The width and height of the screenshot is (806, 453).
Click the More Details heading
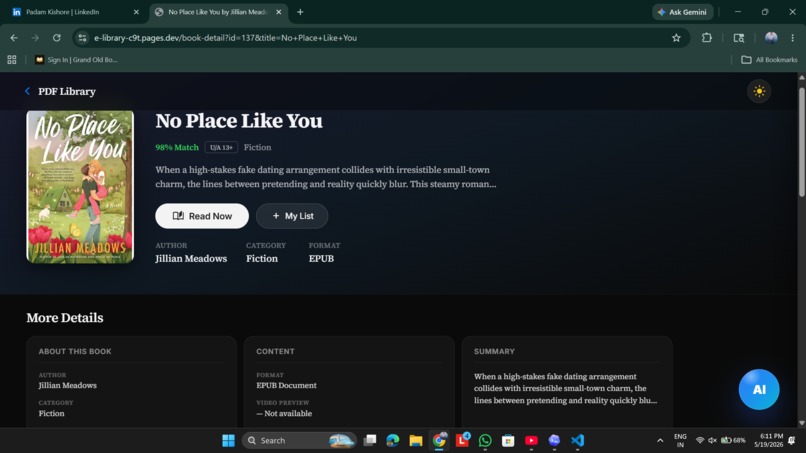65,318
